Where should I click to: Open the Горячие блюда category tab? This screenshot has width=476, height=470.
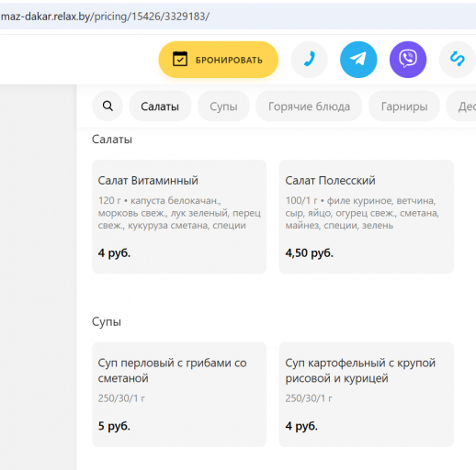[309, 106]
